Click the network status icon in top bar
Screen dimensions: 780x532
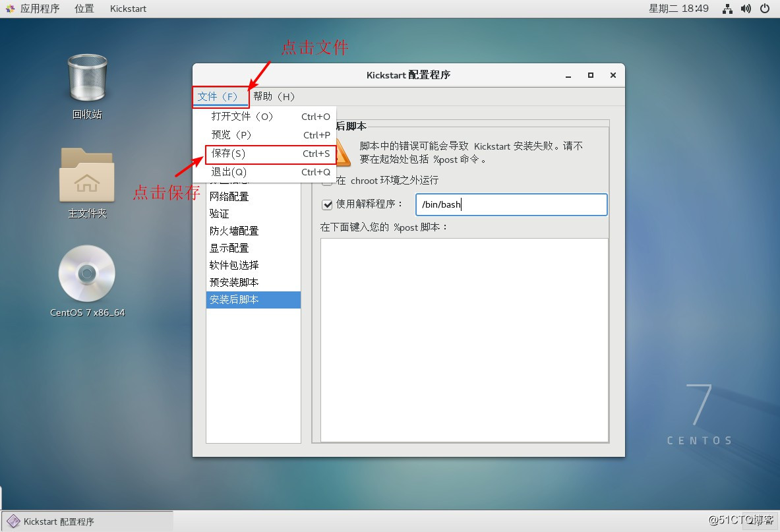(727, 9)
